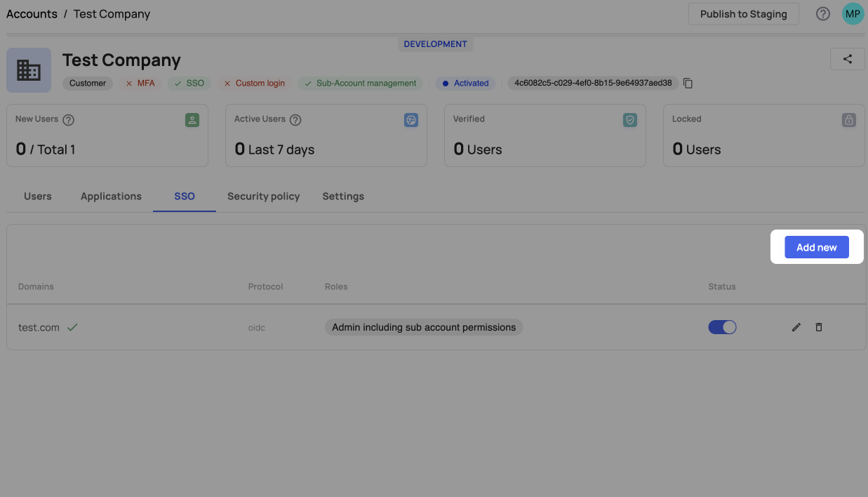Viewport: 868px width, 497px height.
Task: Click the Verified shield icon
Action: (x=629, y=120)
